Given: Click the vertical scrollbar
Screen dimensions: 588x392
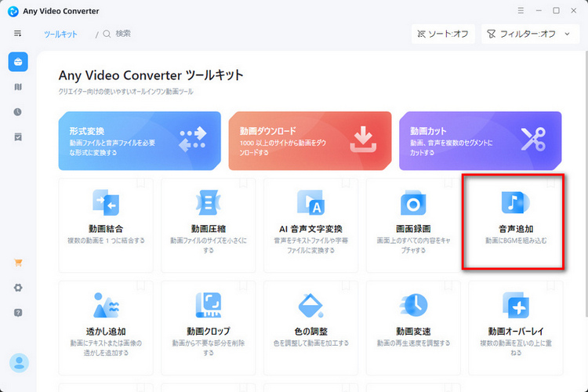Looking at the screenshot, I should pyautogui.click(x=586, y=183).
